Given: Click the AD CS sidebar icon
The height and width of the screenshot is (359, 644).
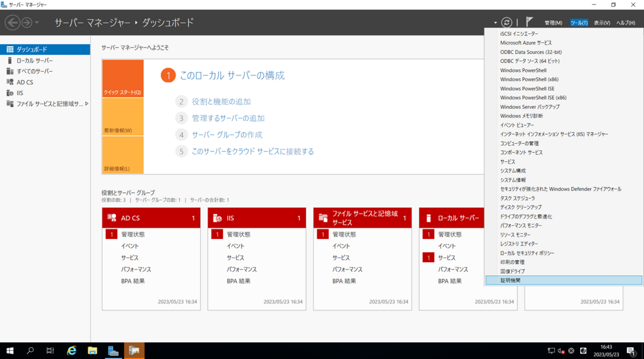Looking at the screenshot, I should 10,82.
